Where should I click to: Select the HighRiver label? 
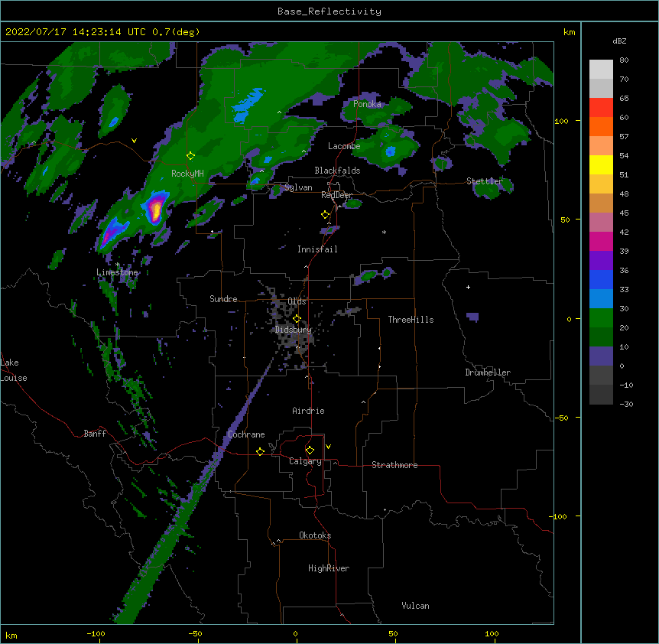click(329, 568)
